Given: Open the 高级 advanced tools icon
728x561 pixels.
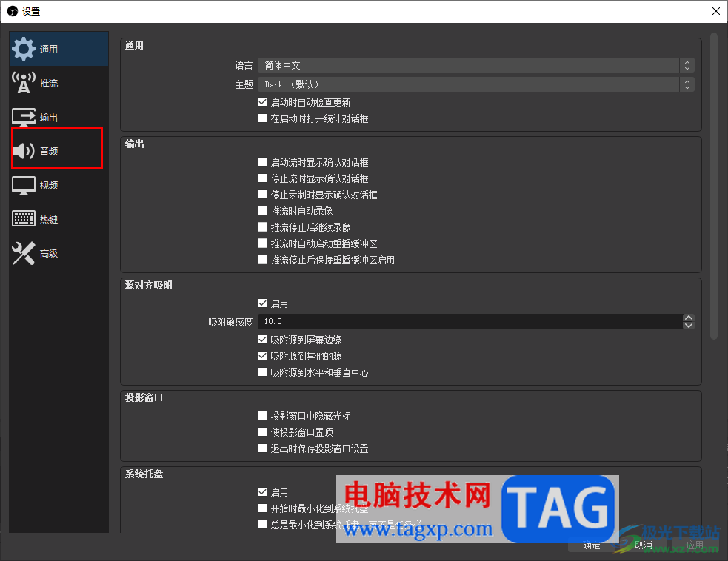Looking at the screenshot, I should (23, 253).
